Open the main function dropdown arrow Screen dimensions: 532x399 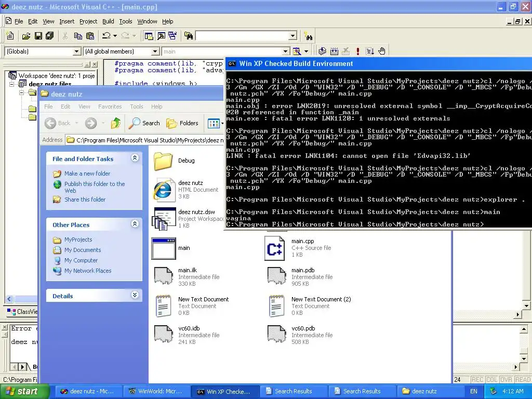(286, 51)
